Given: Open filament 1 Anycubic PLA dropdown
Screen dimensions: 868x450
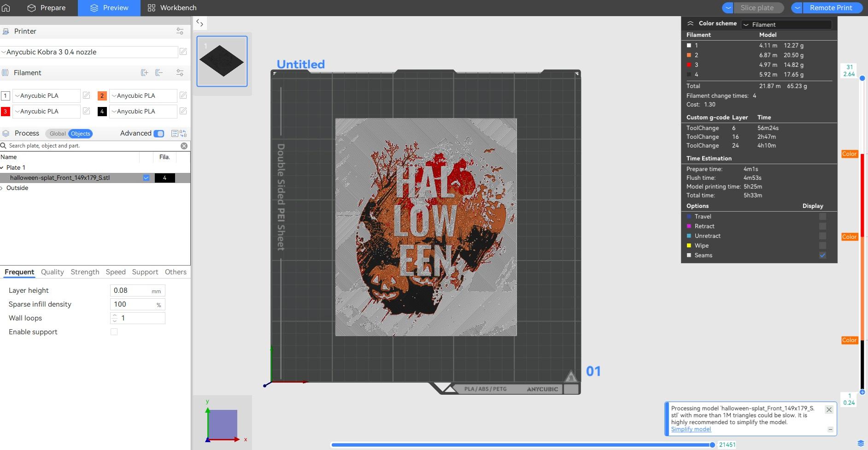Looking at the screenshot, I should tap(46, 95).
